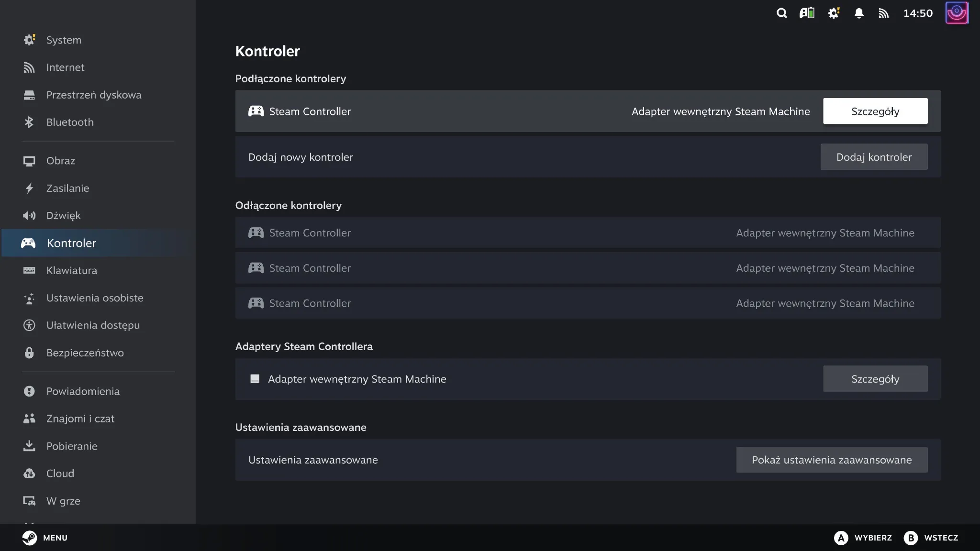
Task: Open the user profile avatar
Action: coord(957,13)
